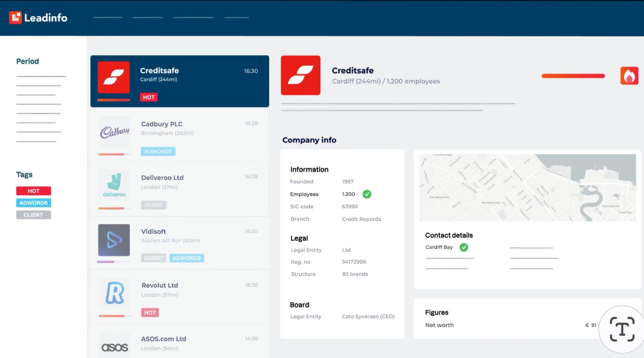The height and width of the screenshot is (358, 644).
Task: Click the Revolut R logo
Action: pyautogui.click(x=115, y=293)
